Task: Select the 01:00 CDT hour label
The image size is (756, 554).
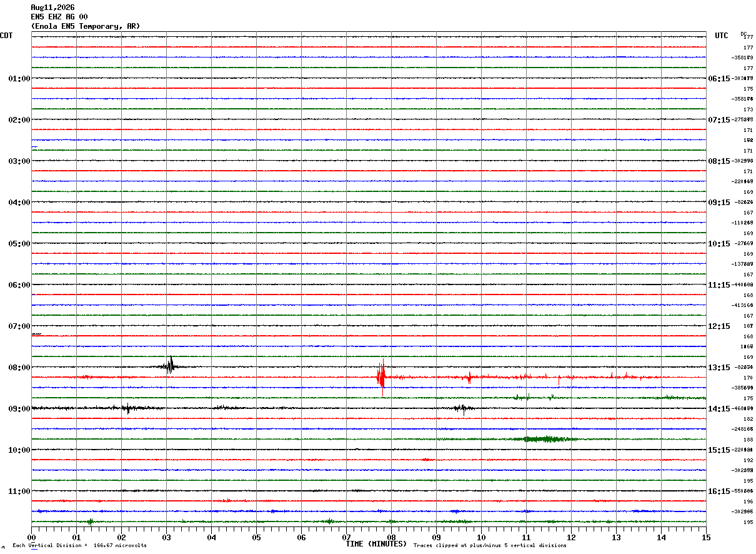Action: (19, 78)
